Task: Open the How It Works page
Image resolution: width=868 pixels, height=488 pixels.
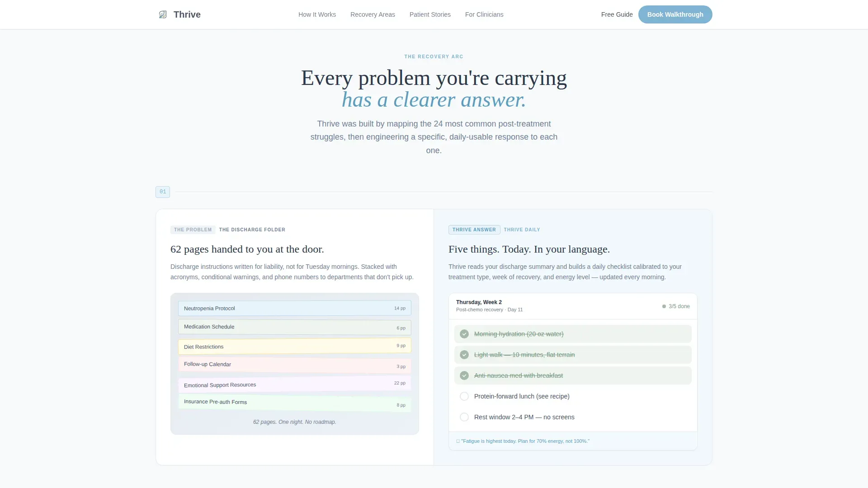Action: pyautogui.click(x=317, y=14)
